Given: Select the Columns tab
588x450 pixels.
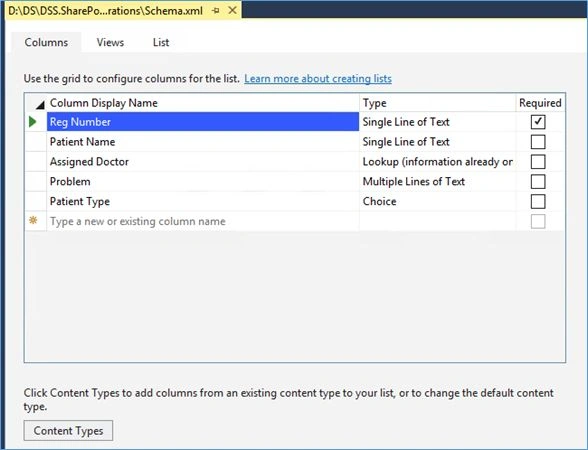Looking at the screenshot, I should [x=46, y=42].
